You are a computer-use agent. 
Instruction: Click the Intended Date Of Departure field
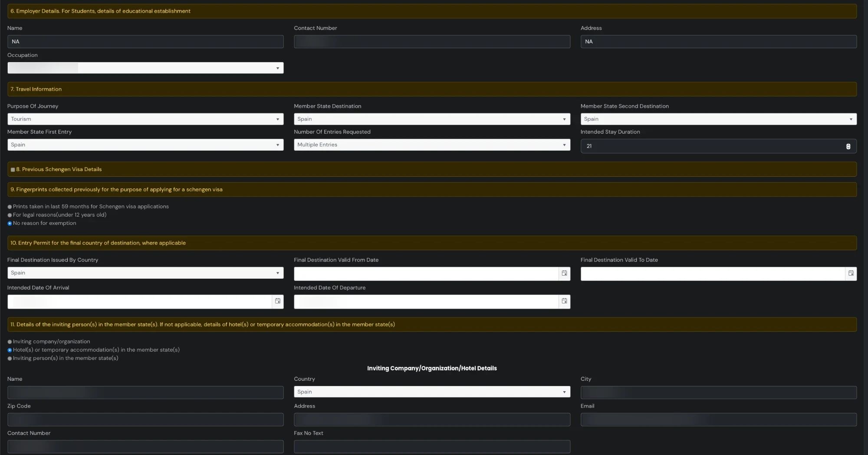coord(426,302)
